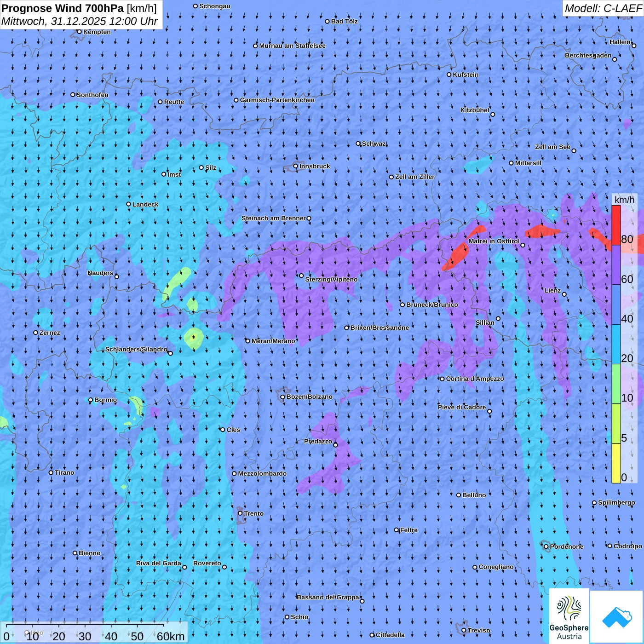This screenshot has width=644, height=644.
Task: Click the 'Steinach am Brenner' label
Action: [x=274, y=218]
